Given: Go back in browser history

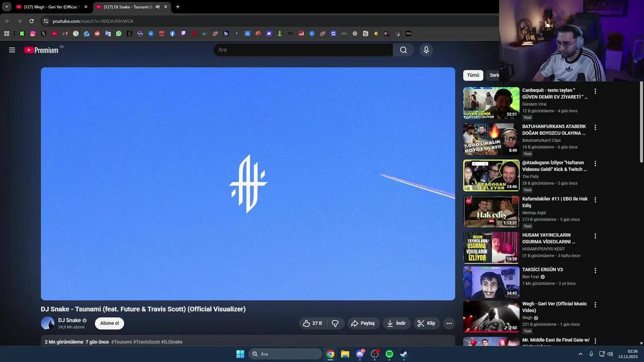Looking at the screenshot, I should 7,21.
